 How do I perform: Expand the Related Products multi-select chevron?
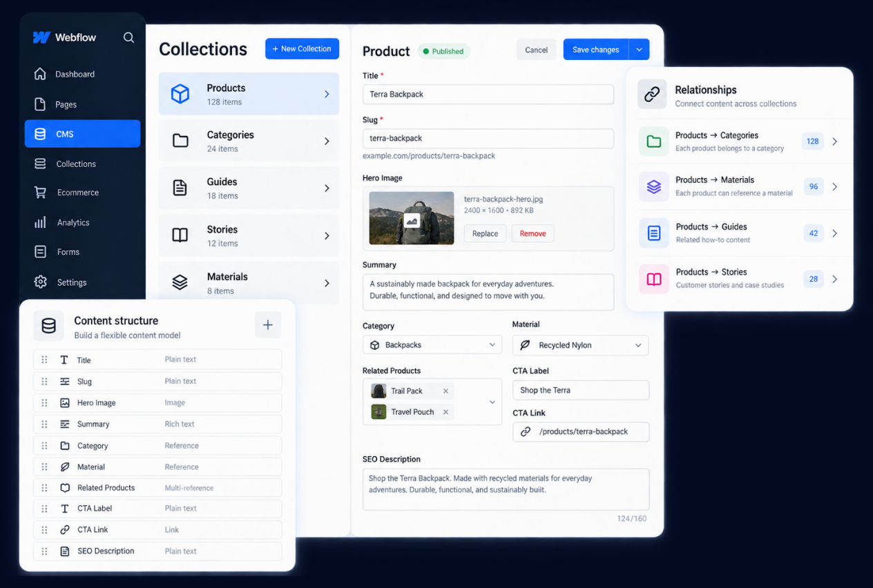(x=492, y=402)
